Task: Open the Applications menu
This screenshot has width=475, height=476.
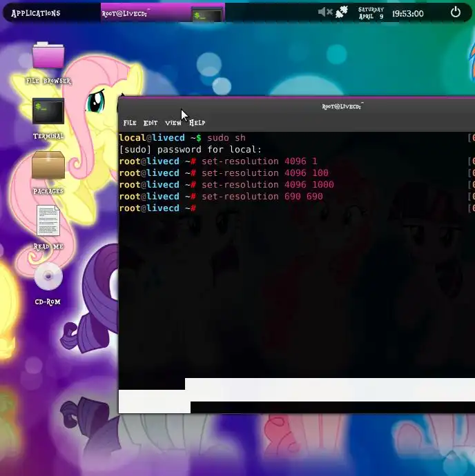Action: pos(36,13)
